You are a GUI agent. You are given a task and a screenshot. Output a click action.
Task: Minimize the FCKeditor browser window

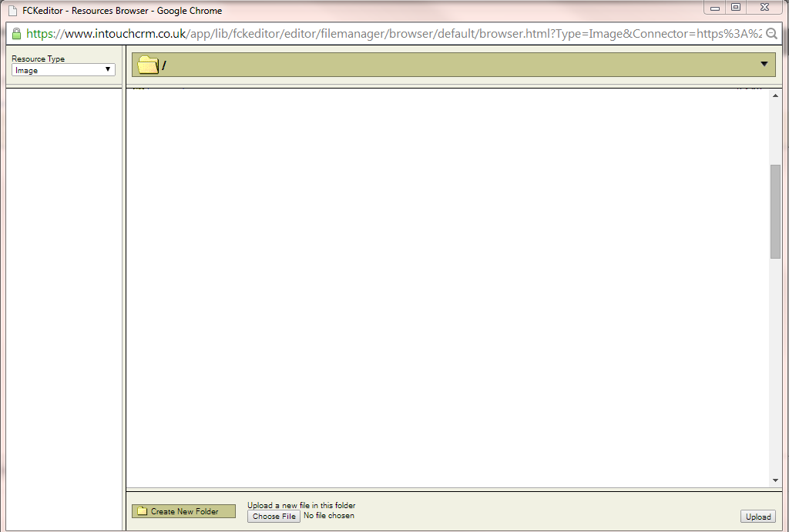714,8
